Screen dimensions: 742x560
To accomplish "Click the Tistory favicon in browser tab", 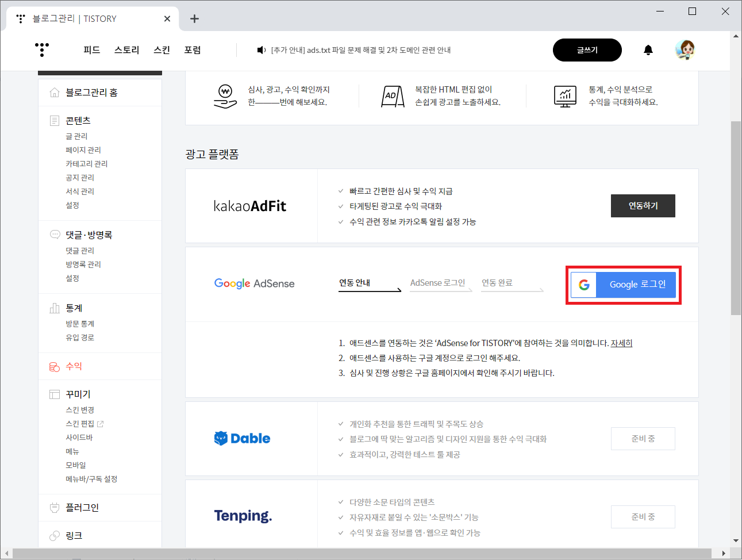I will pos(21,18).
